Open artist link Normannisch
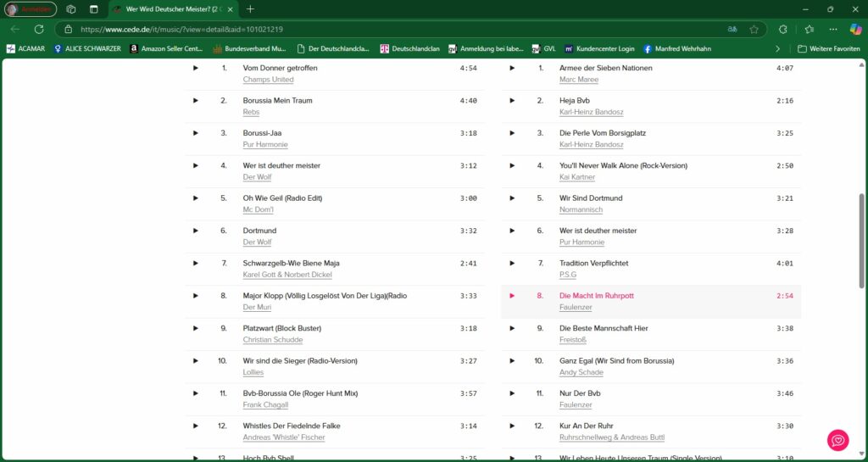The image size is (868, 462). pyautogui.click(x=581, y=209)
